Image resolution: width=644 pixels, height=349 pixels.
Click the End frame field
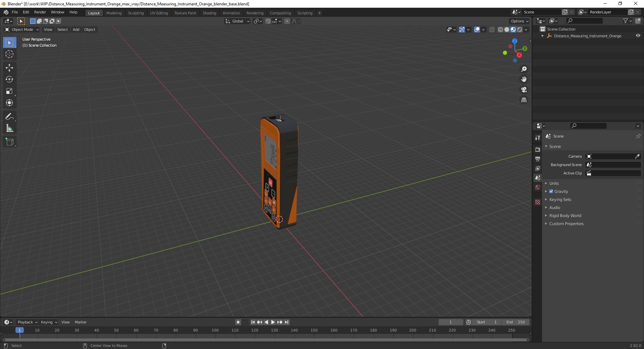[516, 322]
